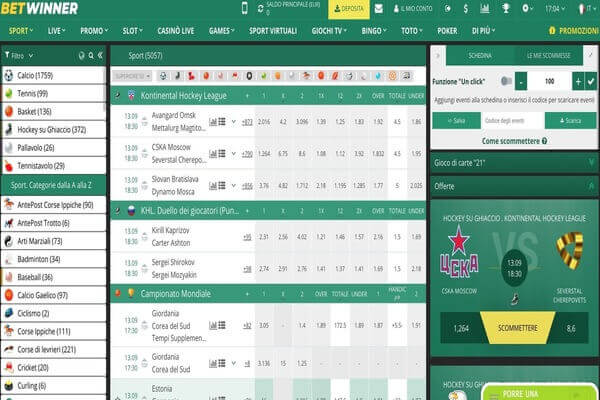
Task: Click the search magnifier in the sidebar
Action: [x=91, y=56]
